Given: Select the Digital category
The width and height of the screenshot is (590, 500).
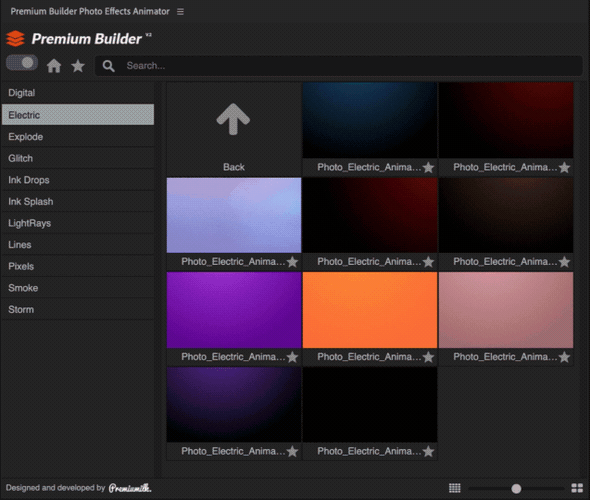Looking at the screenshot, I should coord(78,93).
